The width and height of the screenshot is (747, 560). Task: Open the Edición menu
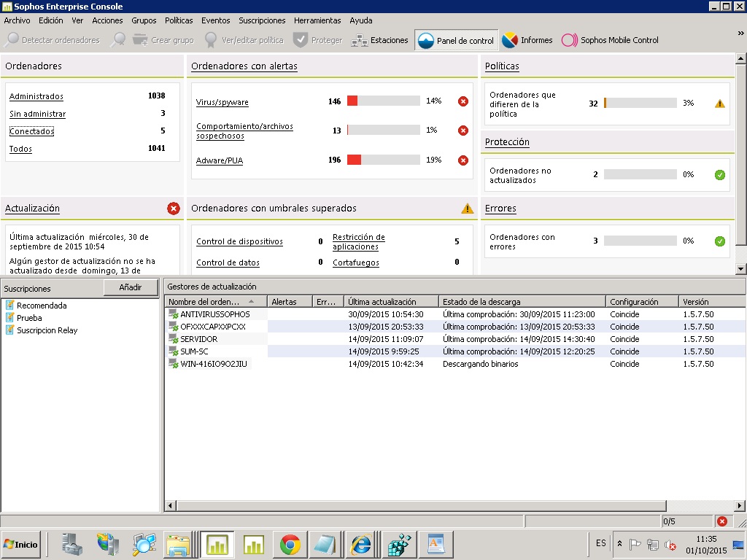pos(51,20)
